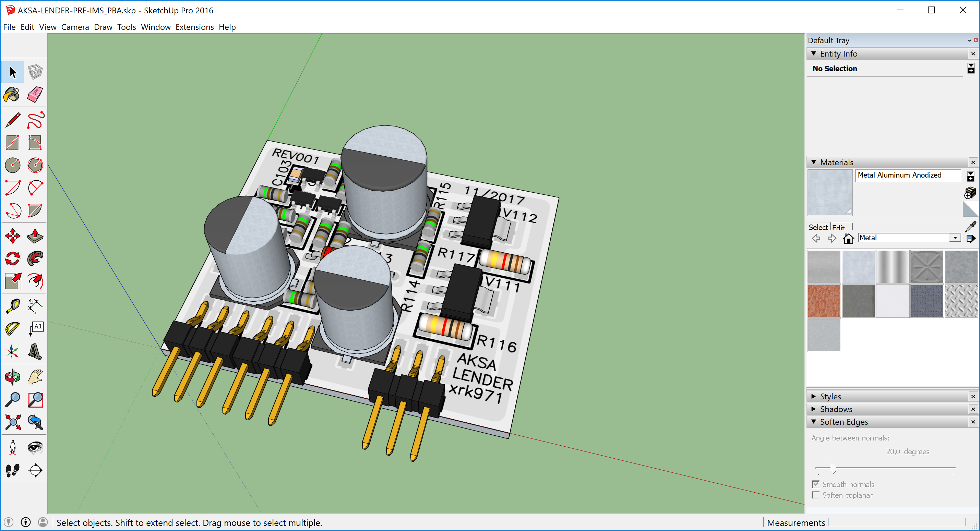Screen dimensions: 980x531
Task: Select the Scale tool
Action: 13,281
